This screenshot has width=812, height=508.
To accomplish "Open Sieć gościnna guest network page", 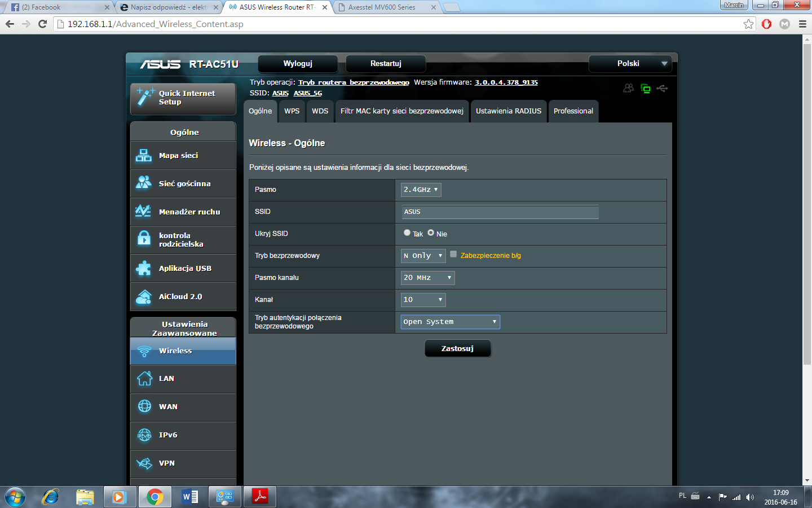I will [x=183, y=183].
